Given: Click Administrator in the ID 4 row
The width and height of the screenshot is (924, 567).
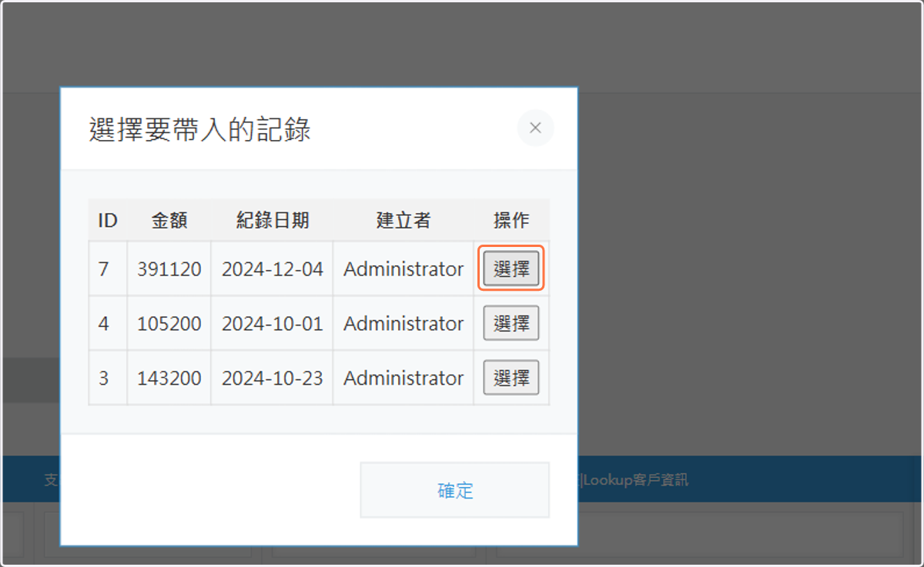Looking at the screenshot, I should (x=403, y=323).
